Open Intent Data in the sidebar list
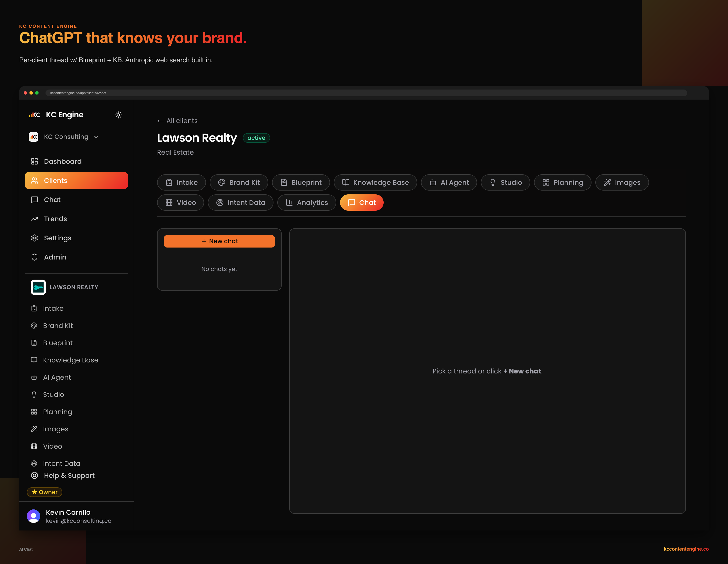 pos(76,463)
